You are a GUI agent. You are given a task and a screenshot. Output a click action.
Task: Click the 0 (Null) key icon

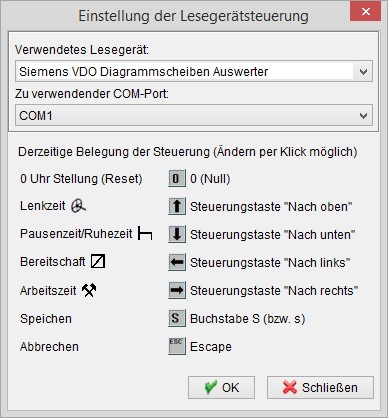(x=177, y=179)
